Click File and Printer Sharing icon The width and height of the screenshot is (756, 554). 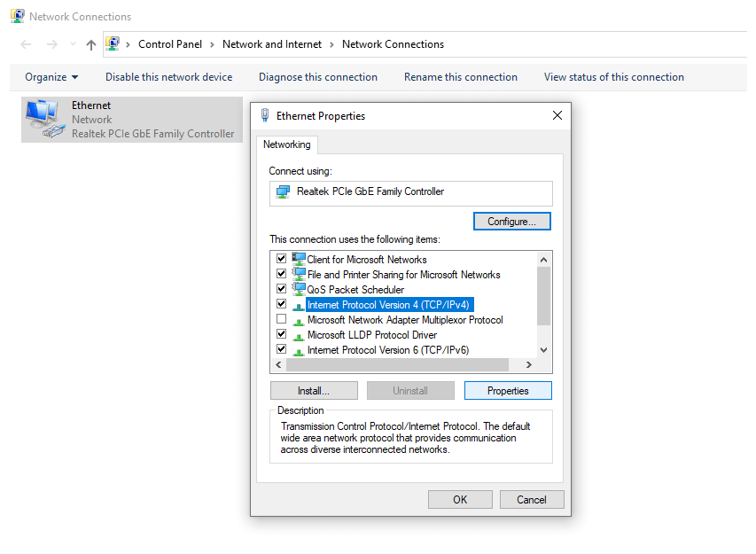coord(299,274)
